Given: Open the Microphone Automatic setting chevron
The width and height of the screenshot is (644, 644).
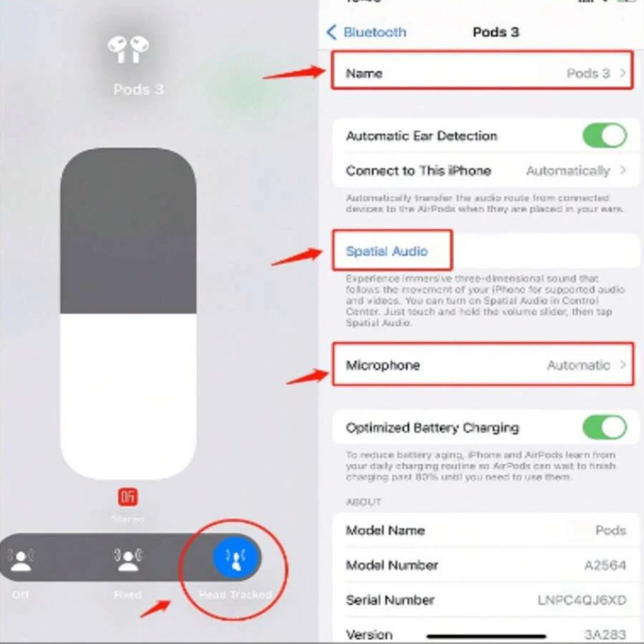Looking at the screenshot, I should click(622, 365).
